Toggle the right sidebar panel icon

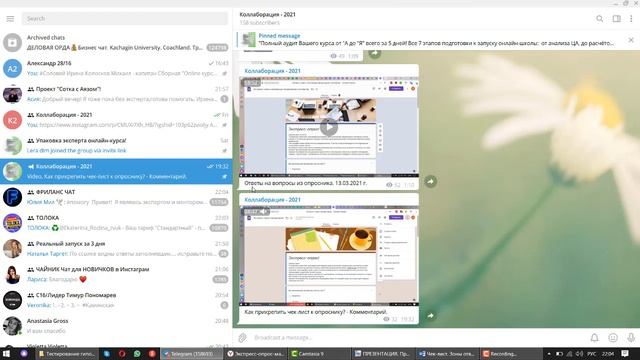click(616, 18)
